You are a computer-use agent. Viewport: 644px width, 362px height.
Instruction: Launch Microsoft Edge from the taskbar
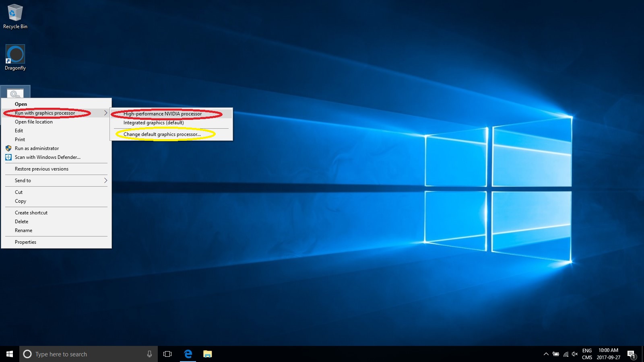(x=188, y=354)
